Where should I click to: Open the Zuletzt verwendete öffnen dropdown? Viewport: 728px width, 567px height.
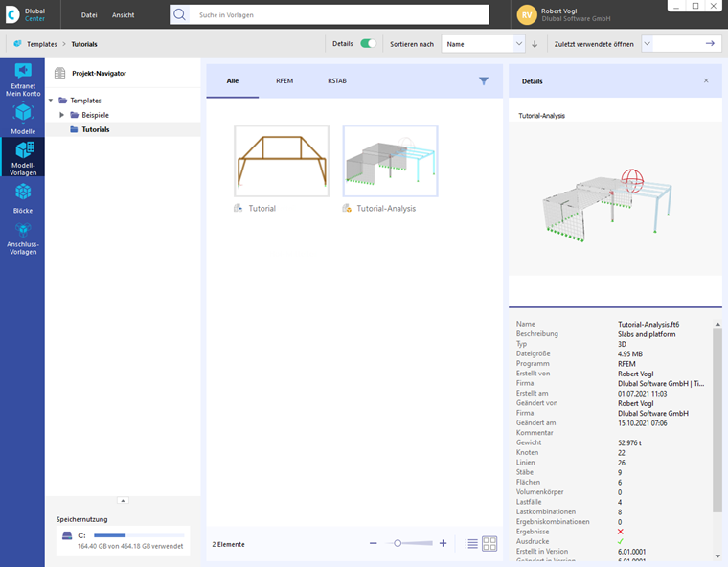point(647,44)
